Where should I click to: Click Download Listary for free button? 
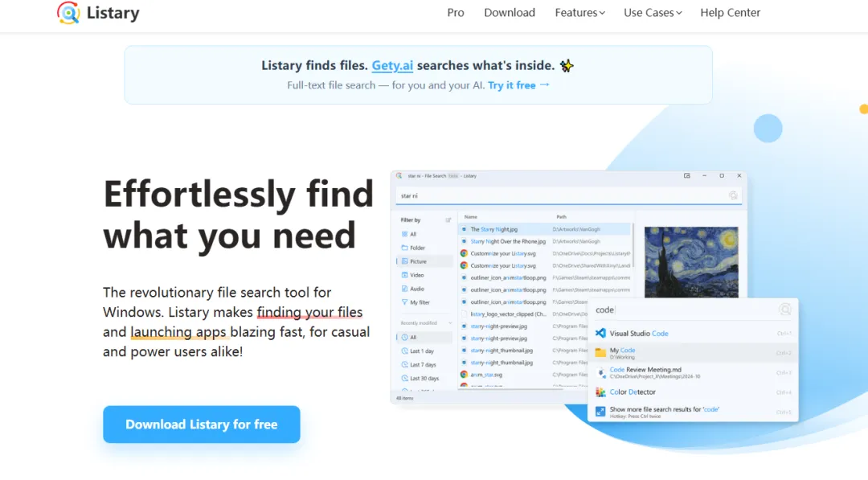point(202,425)
